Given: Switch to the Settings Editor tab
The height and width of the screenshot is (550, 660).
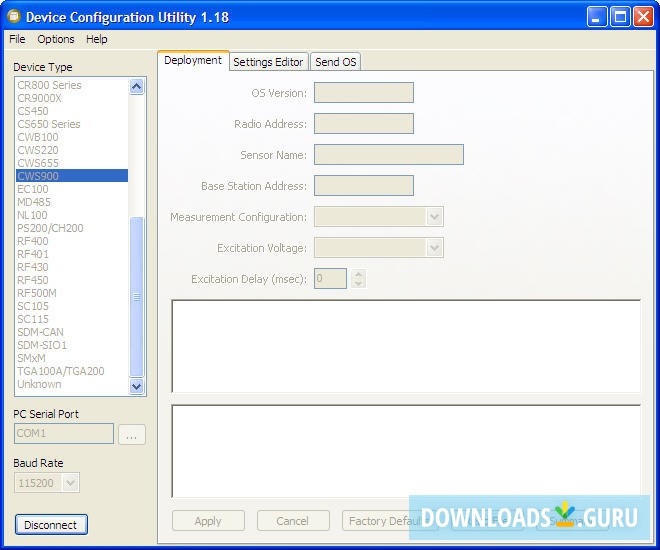Looking at the screenshot, I should coord(268,62).
